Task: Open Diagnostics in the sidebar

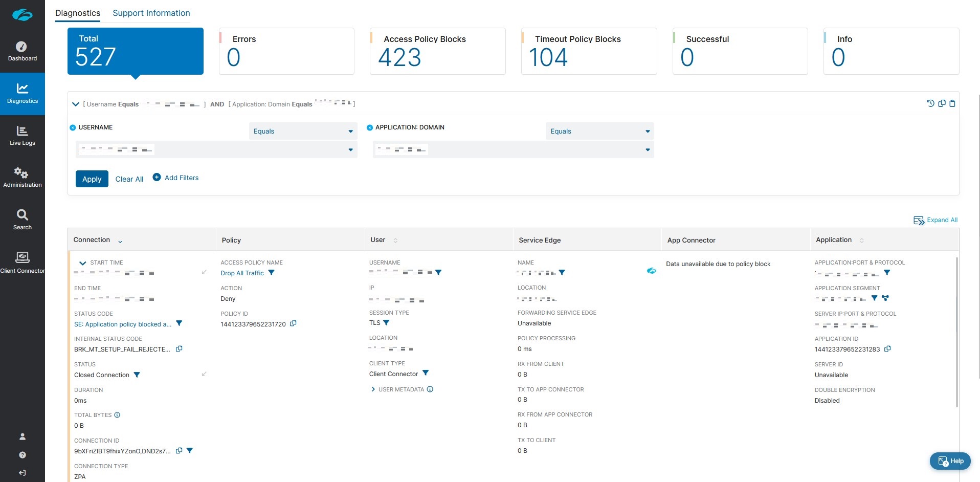Action: click(22, 94)
